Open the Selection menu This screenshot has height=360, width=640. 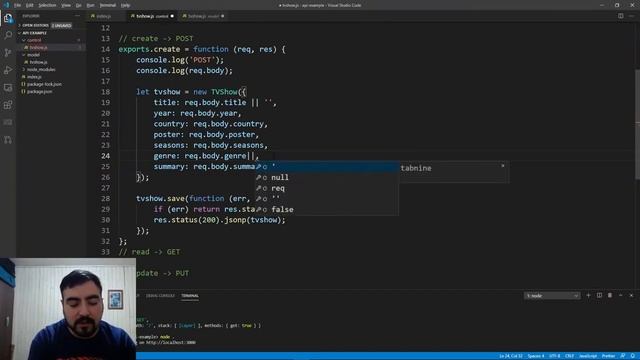coord(47,5)
